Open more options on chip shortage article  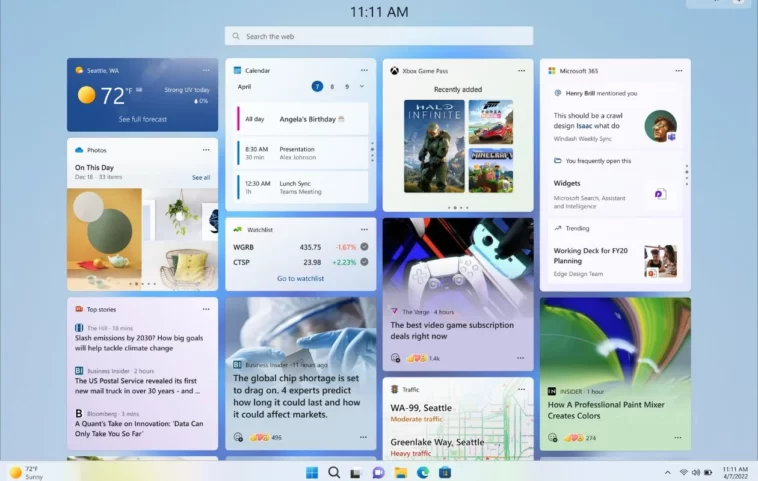pyautogui.click(x=364, y=437)
